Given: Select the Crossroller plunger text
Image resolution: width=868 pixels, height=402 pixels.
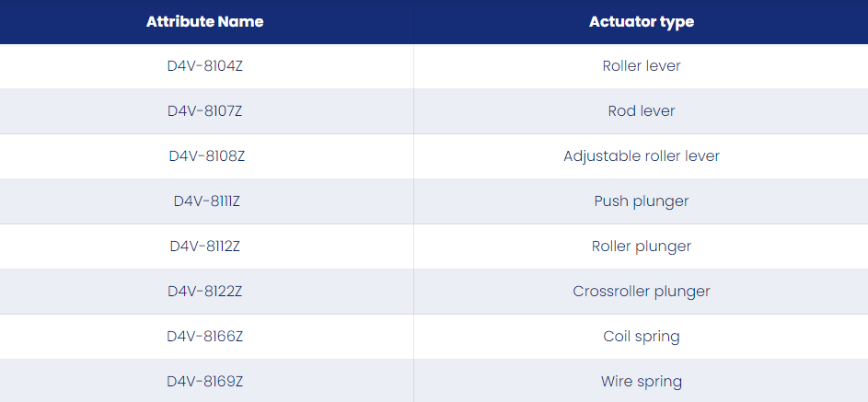Looking at the screenshot, I should pos(641,292).
